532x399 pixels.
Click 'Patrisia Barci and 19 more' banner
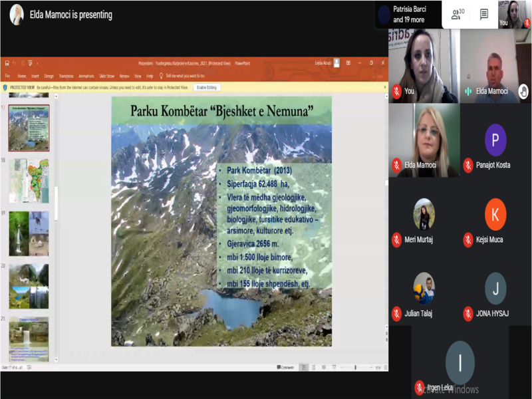click(x=408, y=15)
